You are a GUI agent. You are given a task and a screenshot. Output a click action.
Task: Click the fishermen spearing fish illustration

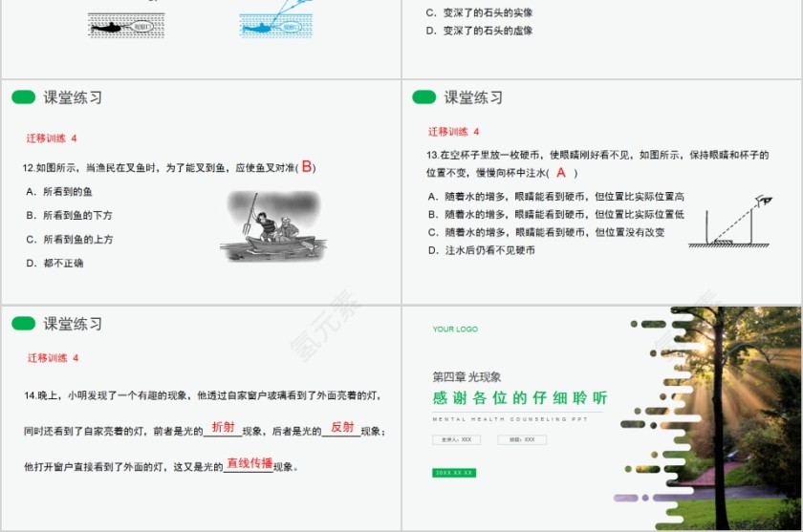click(274, 226)
